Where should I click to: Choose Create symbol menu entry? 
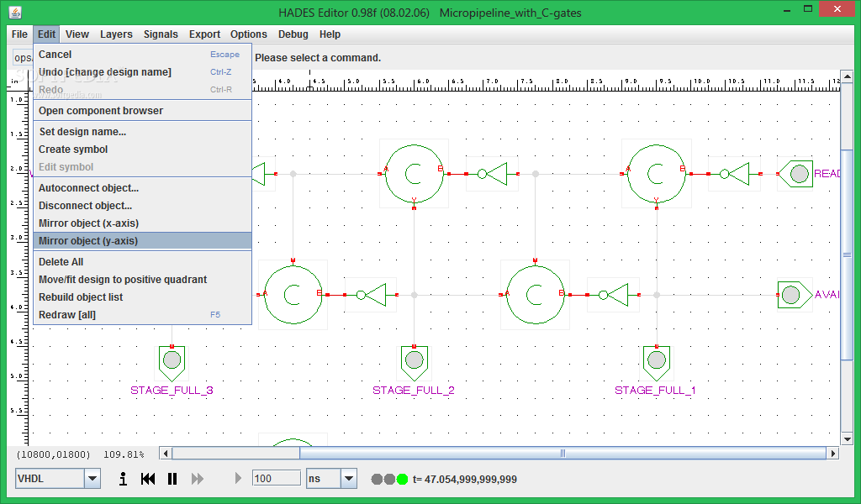tap(142, 150)
